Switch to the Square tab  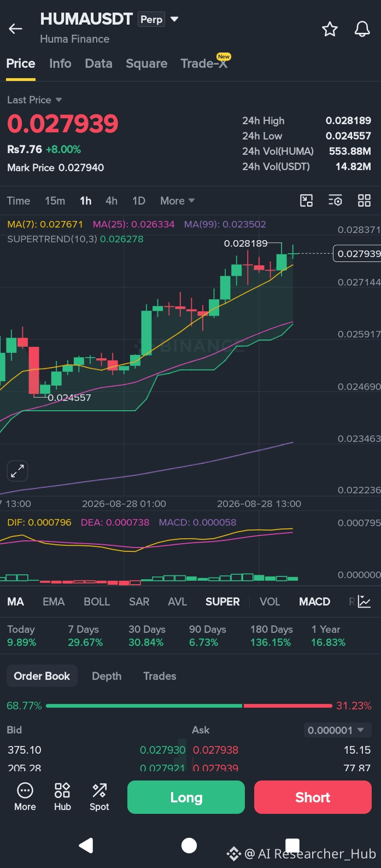(146, 63)
